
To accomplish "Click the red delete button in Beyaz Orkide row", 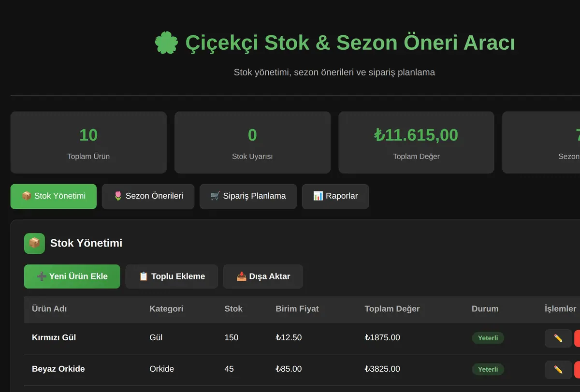I will point(577,370).
